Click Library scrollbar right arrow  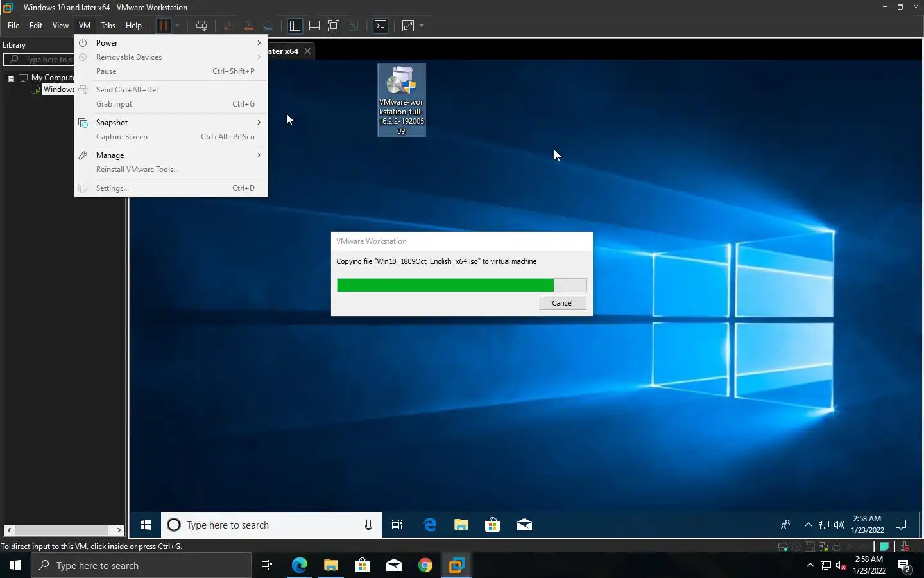tap(119, 530)
